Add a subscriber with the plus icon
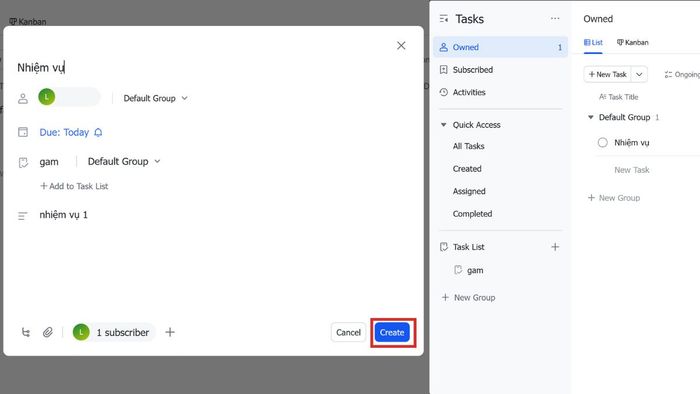Viewport: 700px width, 394px height. coord(170,332)
